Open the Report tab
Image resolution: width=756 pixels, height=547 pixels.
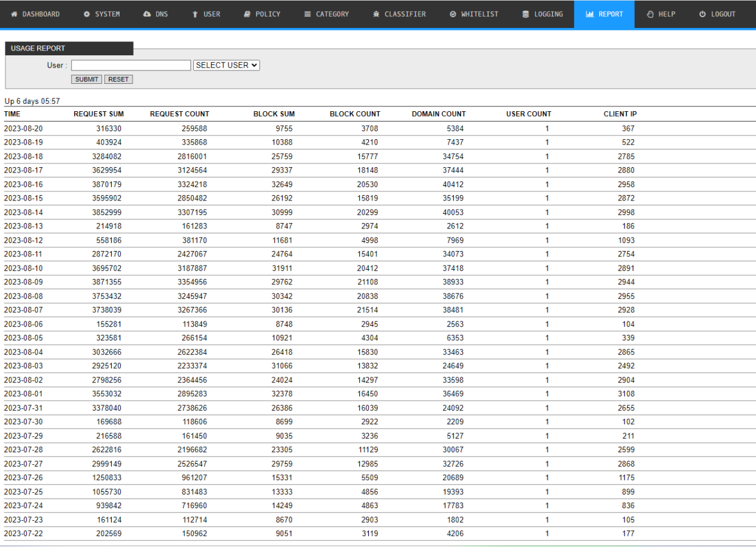pos(604,14)
